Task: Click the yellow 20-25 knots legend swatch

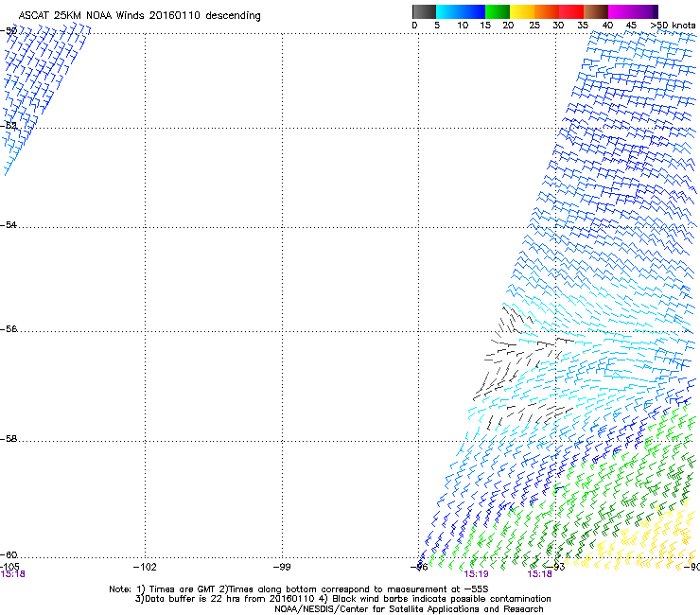Action: click(522, 11)
